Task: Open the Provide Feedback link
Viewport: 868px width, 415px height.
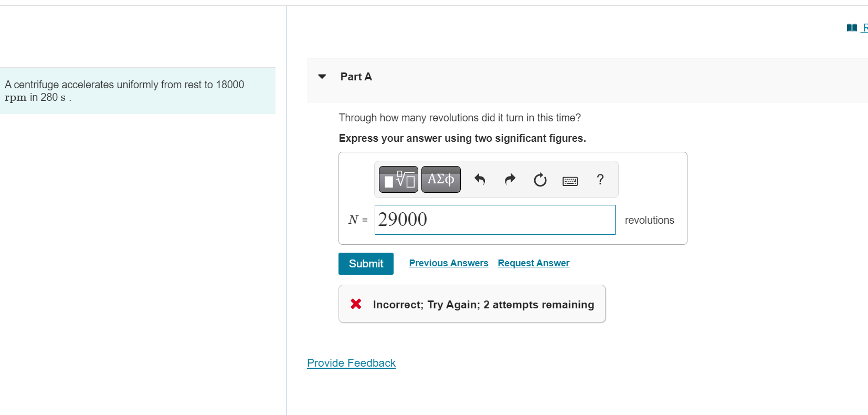Action: [351, 363]
